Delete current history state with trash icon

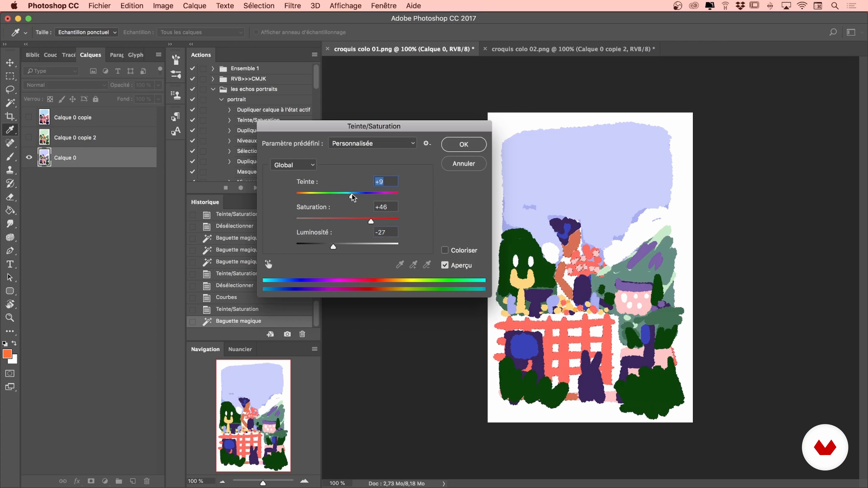tap(302, 334)
